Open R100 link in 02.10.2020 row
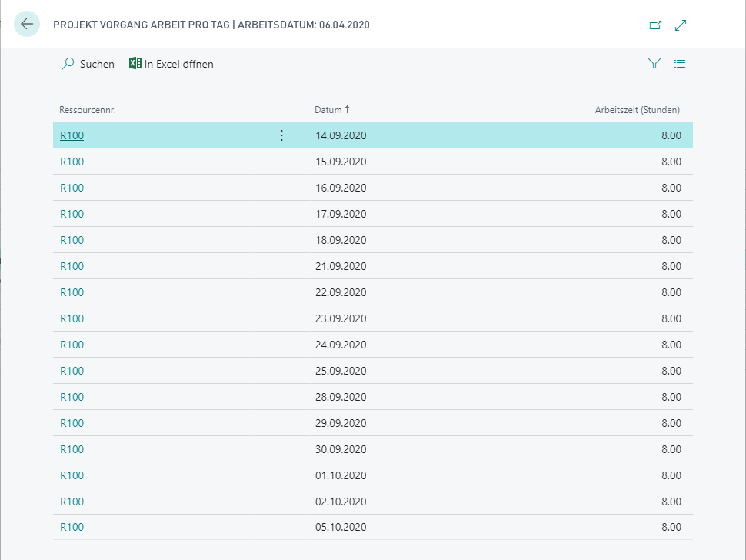 (x=72, y=502)
